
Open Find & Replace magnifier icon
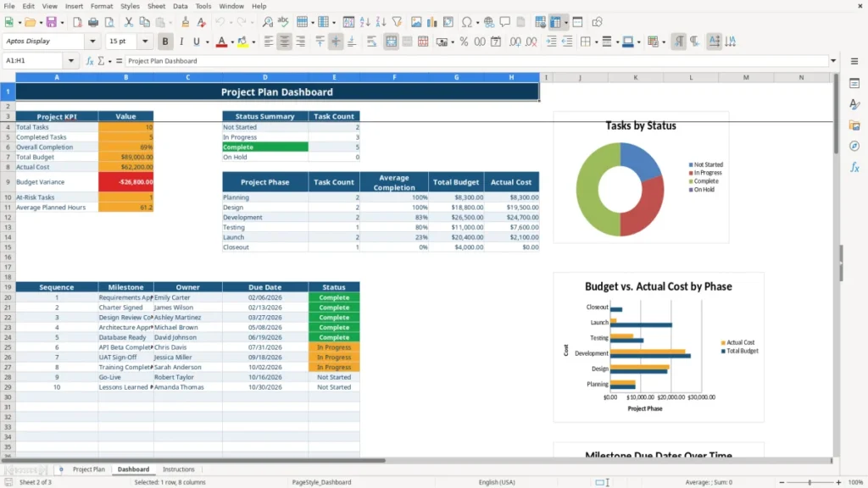(x=267, y=22)
